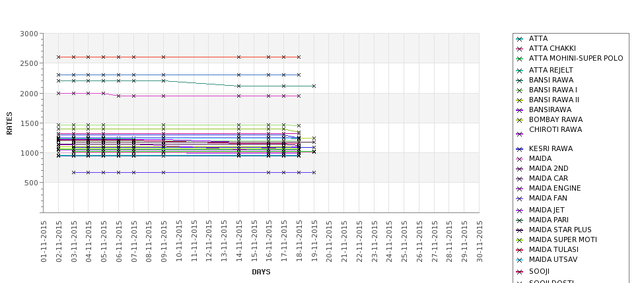Click the MAIDA PARI legend marker
The width and height of the screenshot is (644, 283).
[x=520, y=220]
